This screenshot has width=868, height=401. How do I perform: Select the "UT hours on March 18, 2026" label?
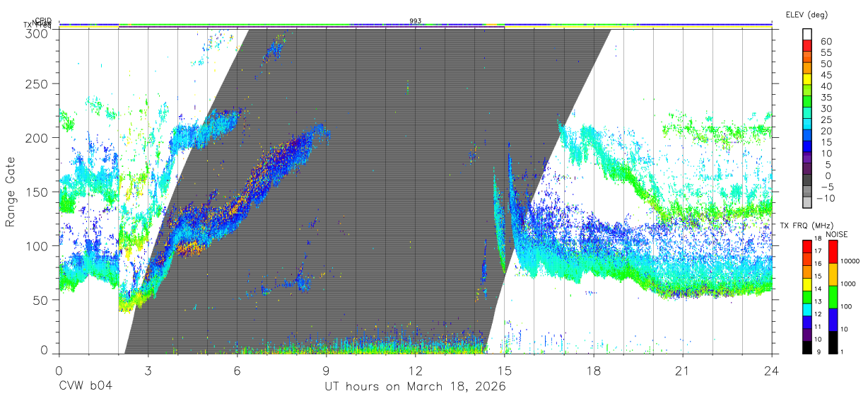tap(415, 387)
